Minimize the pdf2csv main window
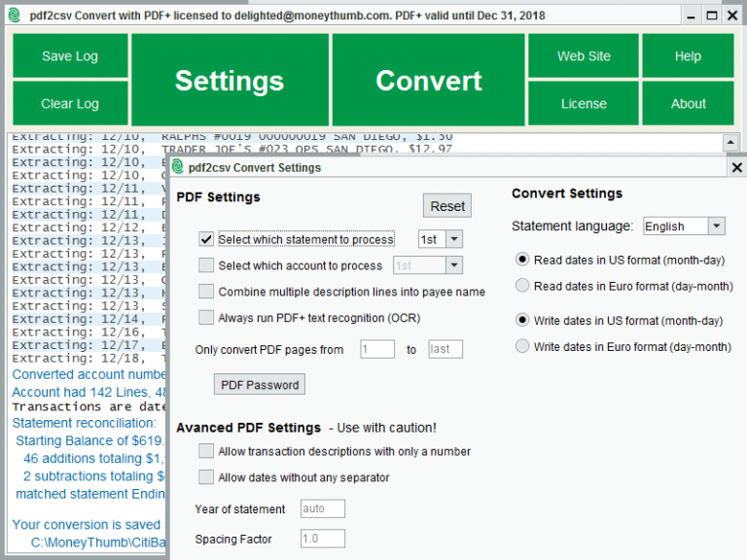 691,16
